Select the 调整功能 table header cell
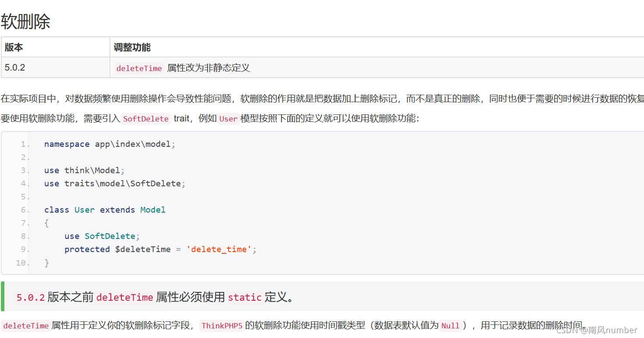 (377, 47)
